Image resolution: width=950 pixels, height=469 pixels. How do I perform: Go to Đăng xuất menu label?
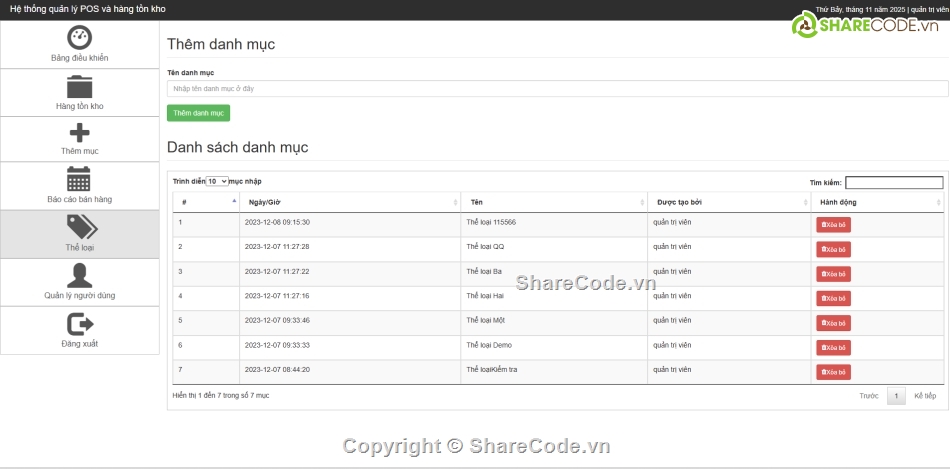[79, 344]
